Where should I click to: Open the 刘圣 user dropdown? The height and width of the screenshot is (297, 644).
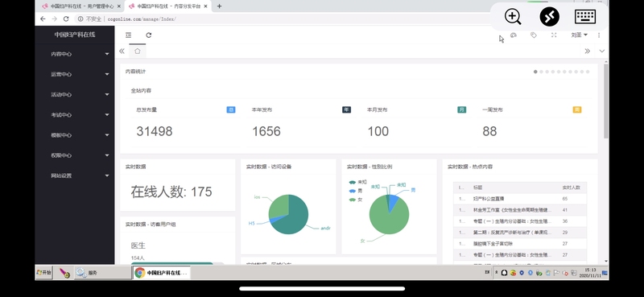[579, 35]
